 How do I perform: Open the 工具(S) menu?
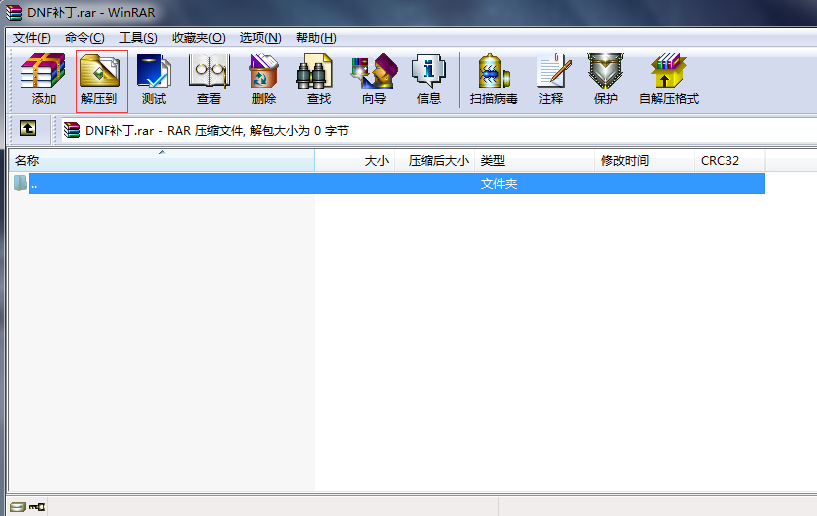click(138, 38)
